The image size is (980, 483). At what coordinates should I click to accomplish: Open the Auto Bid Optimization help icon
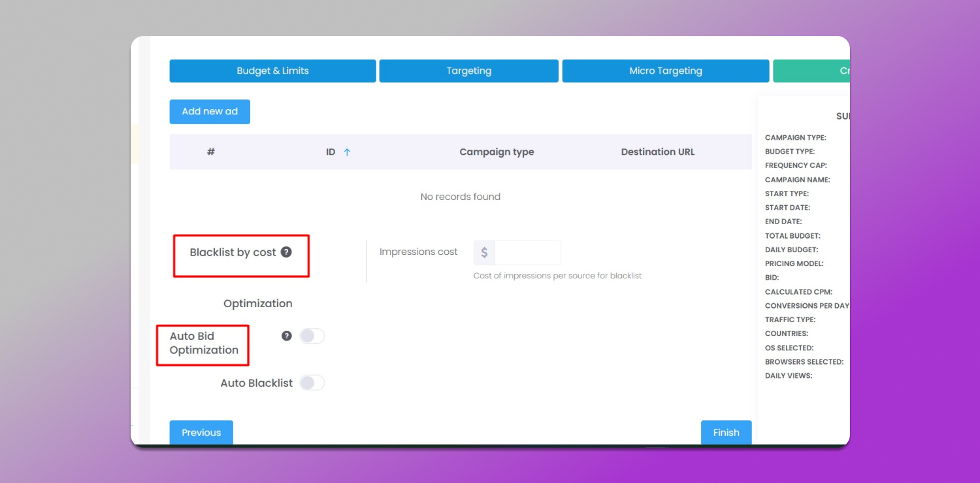286,336
